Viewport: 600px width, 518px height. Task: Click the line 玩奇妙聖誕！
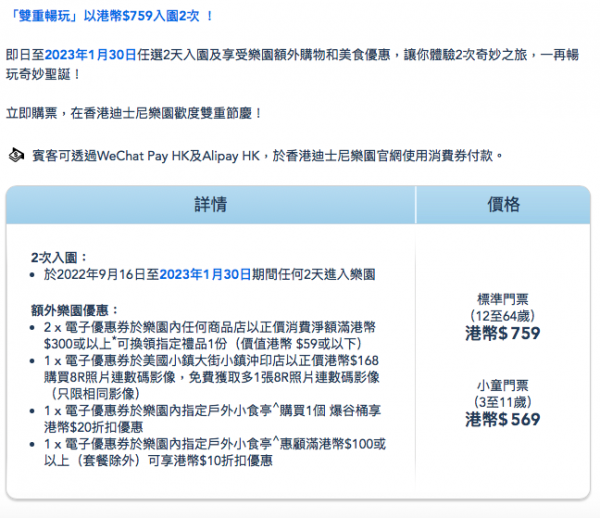tap(43, 74)
